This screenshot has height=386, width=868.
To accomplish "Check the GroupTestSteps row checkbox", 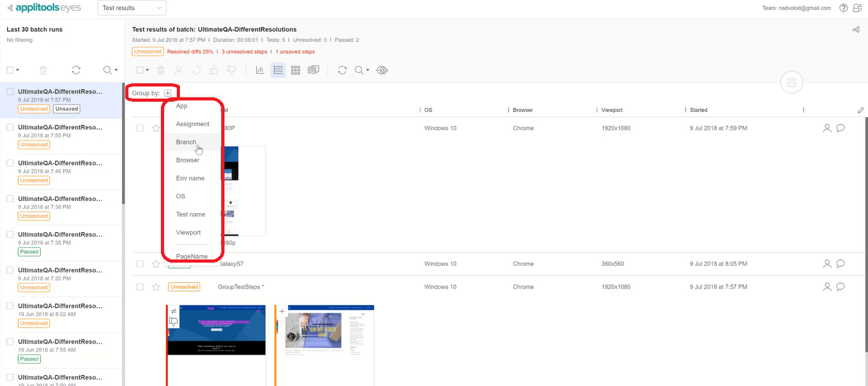I will [140, 287].
